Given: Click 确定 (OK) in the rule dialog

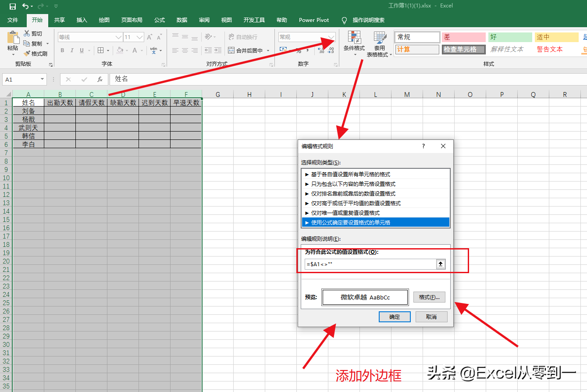Looking at the screenshot, I should click(x=395, y=317).
